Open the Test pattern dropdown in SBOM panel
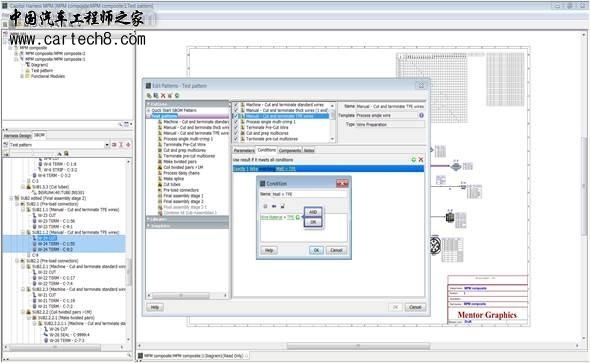The height and width of the screenshot is (363, 590). pyautogui.click(x=107, y=145)
